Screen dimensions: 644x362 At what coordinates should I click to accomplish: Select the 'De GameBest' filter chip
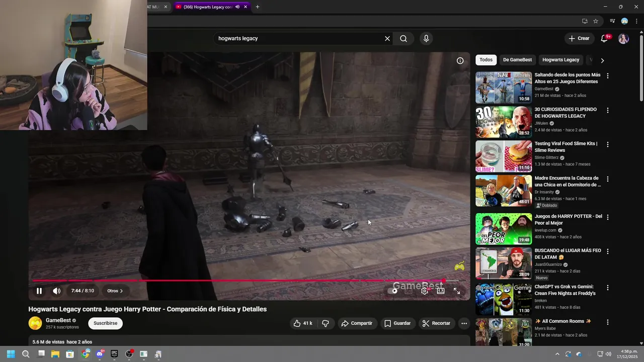click(x=517, y=60)
